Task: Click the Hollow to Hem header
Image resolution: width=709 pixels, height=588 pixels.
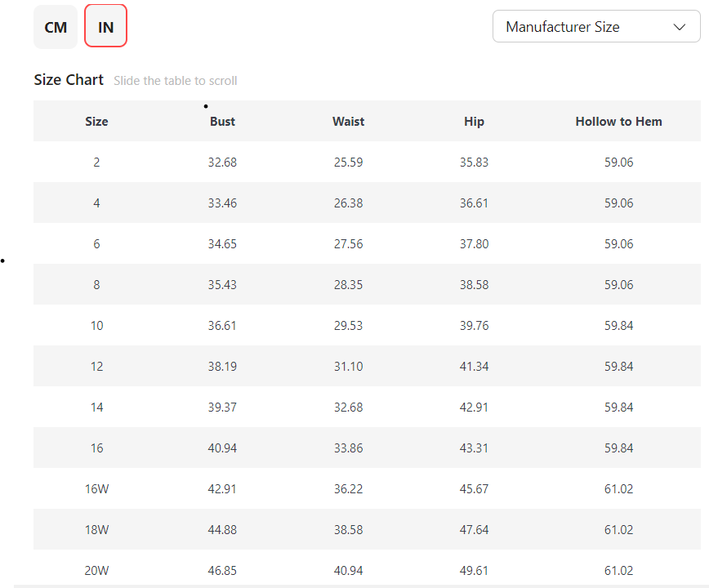Action: coord(618,122)
